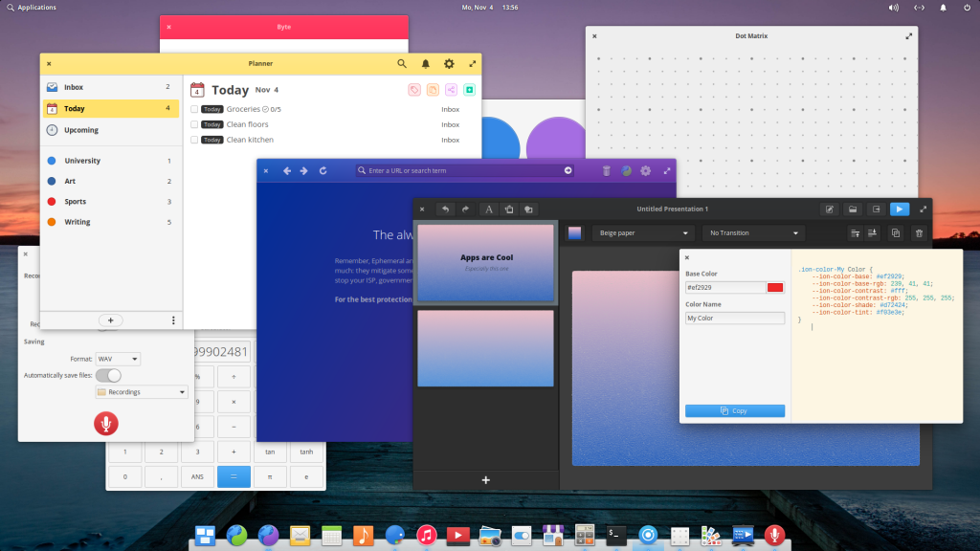Open the Sports project in Planner
980x551 pixels.
pyautogui.click(x=111, y=202)
